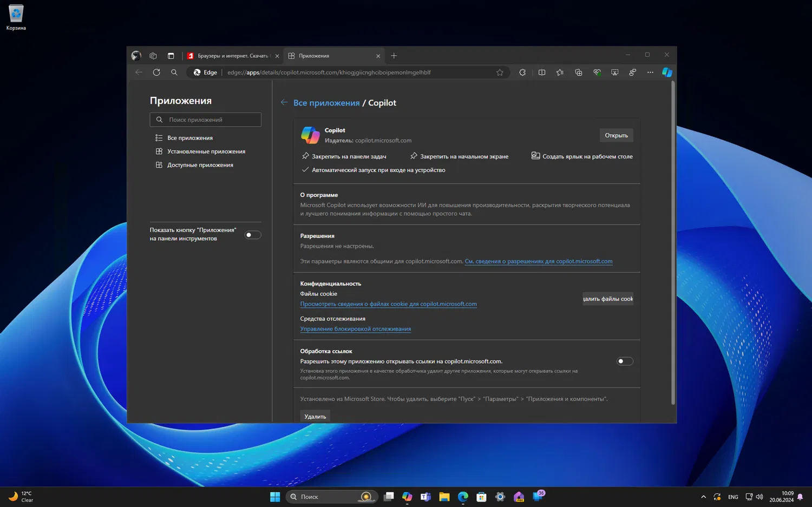Select Установленные приложения in the sidebar
This screenshot has width=812, height=507.
(x=200, y=152)
